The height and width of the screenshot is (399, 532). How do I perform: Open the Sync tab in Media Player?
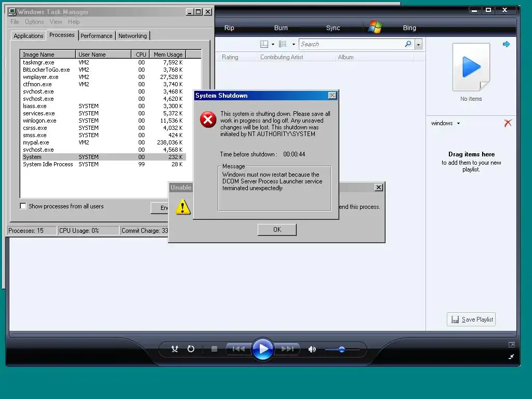(333, 28)
